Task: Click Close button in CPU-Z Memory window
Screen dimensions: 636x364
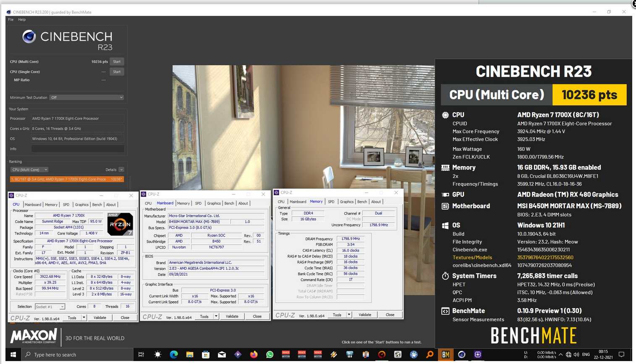Action: pyautogui.click(x=390, y=315)
